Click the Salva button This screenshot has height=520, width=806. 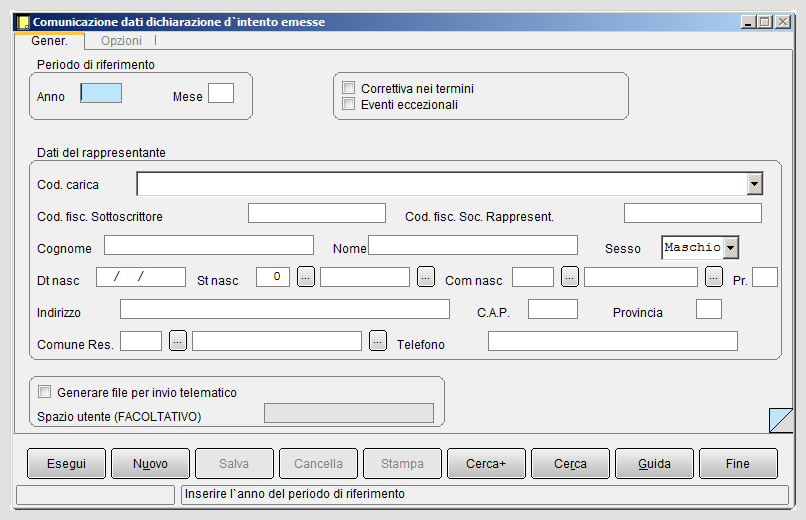coord(234,463)
